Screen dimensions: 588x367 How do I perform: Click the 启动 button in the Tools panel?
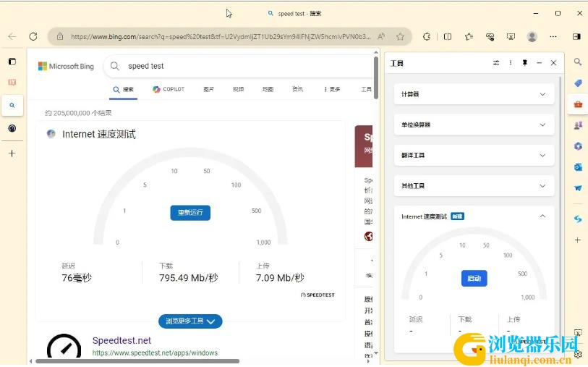[x=474, y=279]
